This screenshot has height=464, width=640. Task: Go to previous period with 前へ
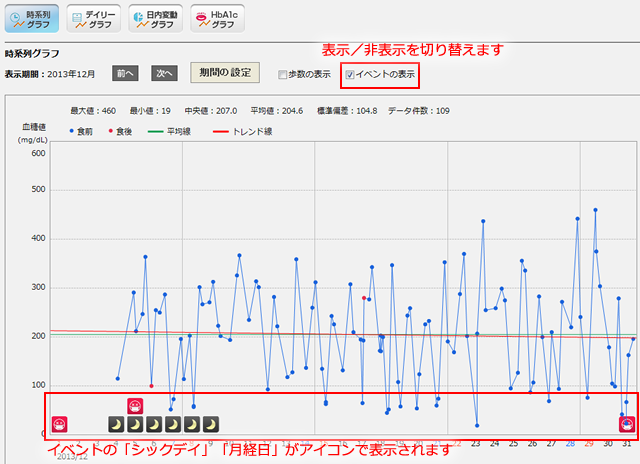(125, 73)
